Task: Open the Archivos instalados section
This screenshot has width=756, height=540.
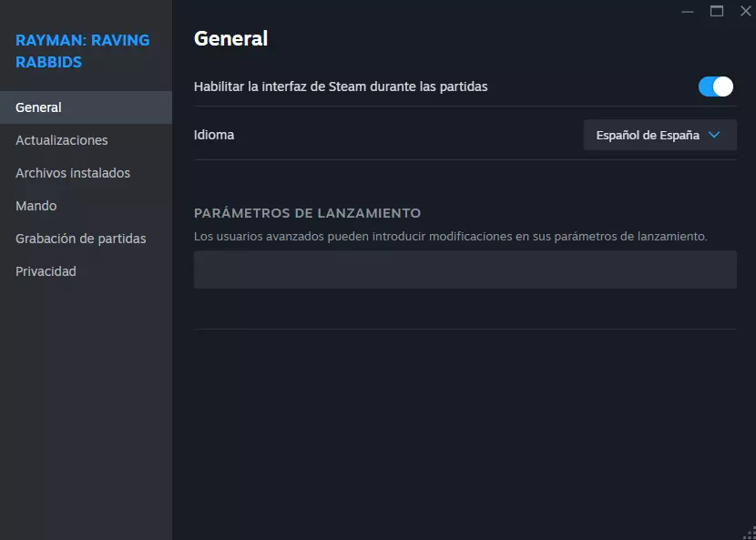Action: tap(86, 173)
